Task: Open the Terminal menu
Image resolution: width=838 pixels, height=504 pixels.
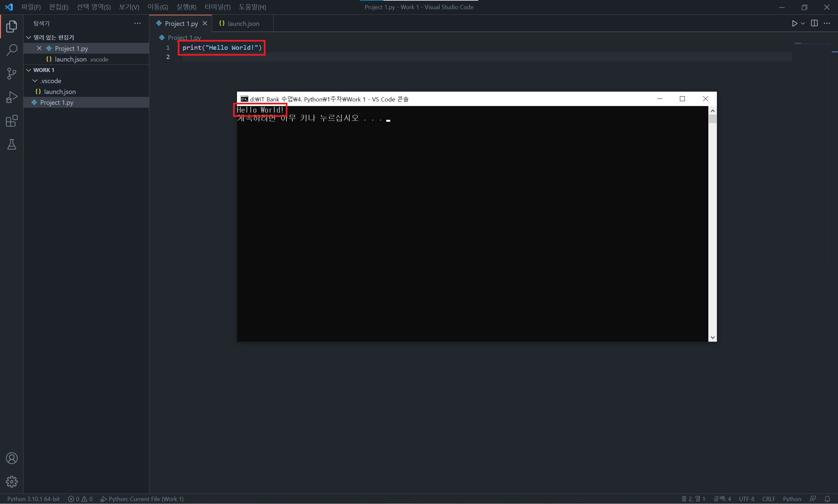Action: tap(217, 7)
